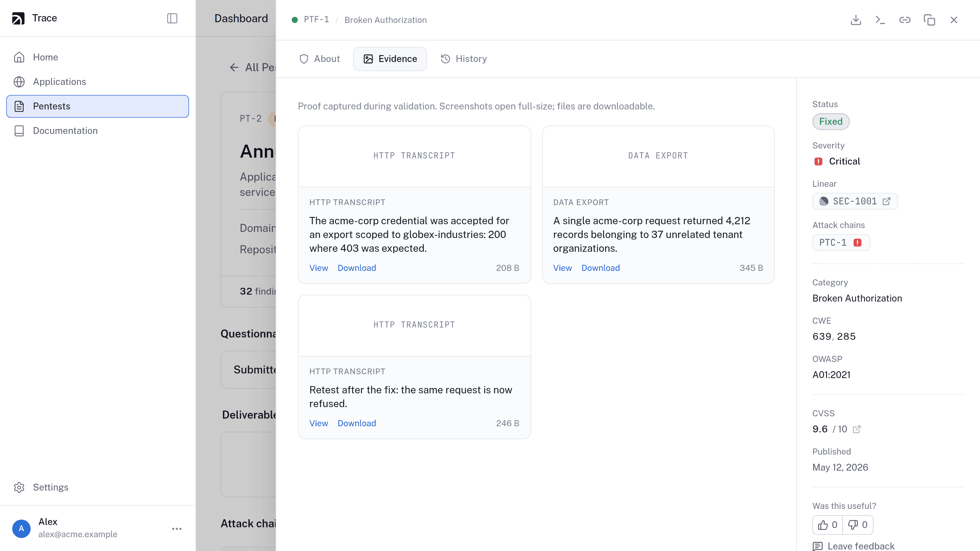980x551 pixels.
Task: Switch to the History tab
Action: pyautogui.click(x=464, y=59)
